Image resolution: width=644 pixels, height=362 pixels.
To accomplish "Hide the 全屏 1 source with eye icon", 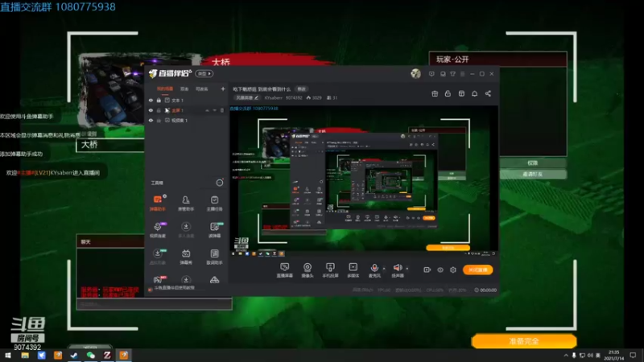I will point(151,110).
